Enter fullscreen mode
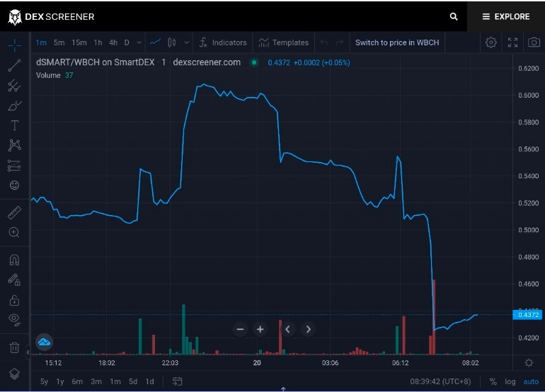The width and height of the screenshot is (545, 392). click(x=512, y=42)
